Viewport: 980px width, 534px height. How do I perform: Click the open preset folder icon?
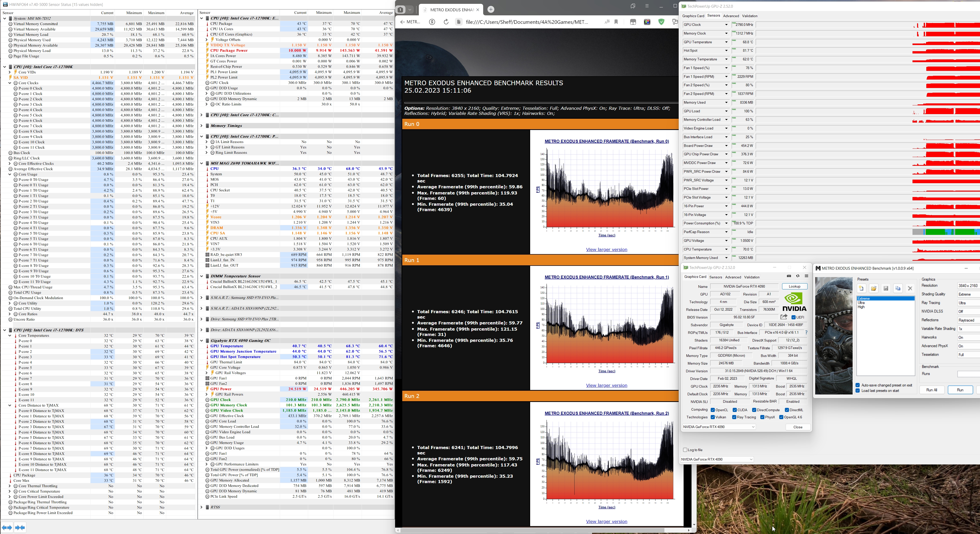tap(873, 288)
